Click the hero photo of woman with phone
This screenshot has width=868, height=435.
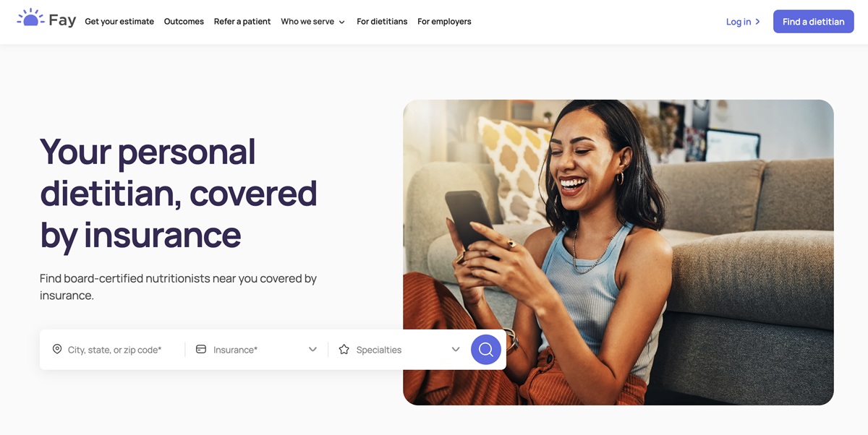click(x=618, y=252)
